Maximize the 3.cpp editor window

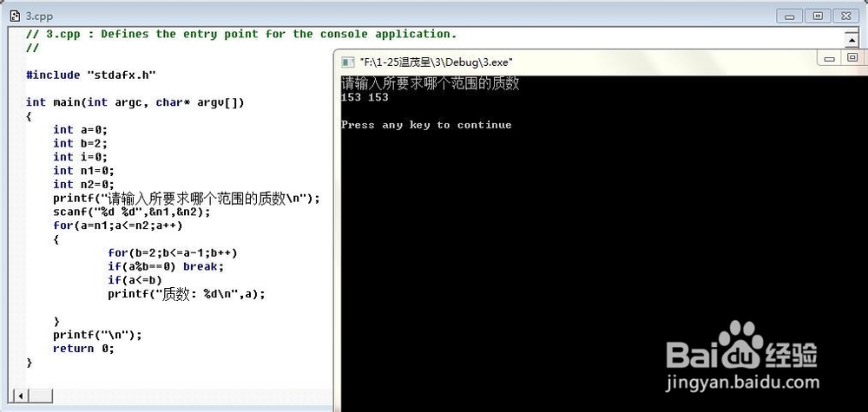[818, 16]
